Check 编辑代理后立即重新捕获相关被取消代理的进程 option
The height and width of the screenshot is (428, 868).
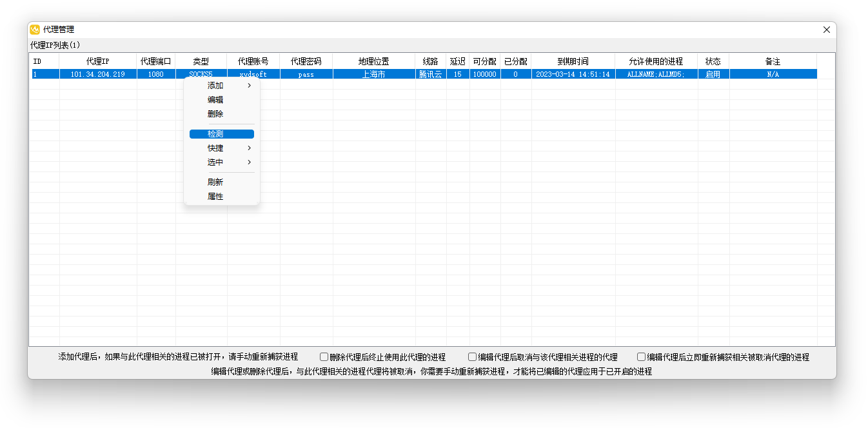click(x=642, y=357)
